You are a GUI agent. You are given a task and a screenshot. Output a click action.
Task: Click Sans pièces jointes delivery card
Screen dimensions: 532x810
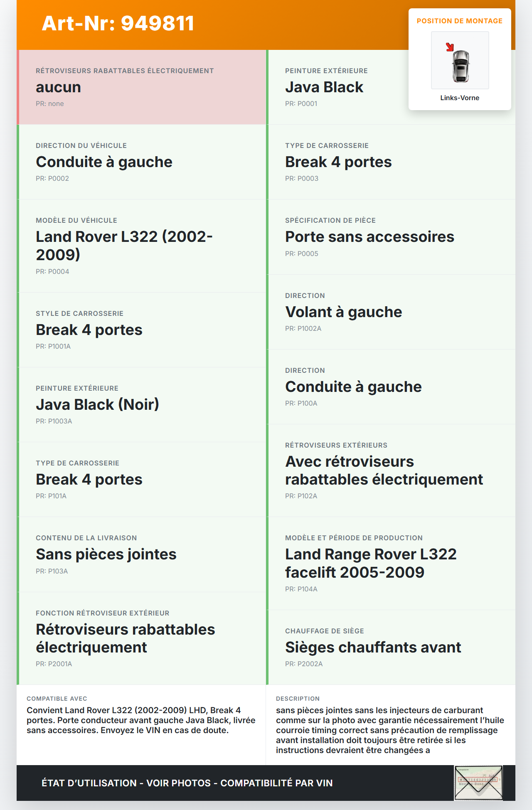click(x=141, y=554)
